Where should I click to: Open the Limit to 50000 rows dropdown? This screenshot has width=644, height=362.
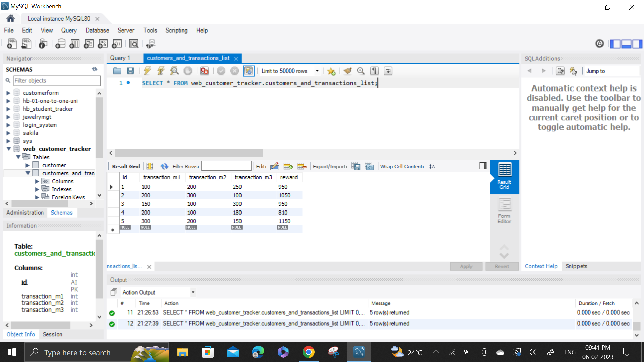(x=317, y=71)
